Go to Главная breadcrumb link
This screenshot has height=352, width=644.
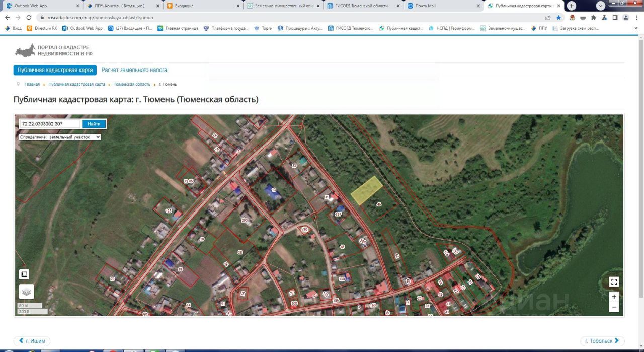coord(32,84)
